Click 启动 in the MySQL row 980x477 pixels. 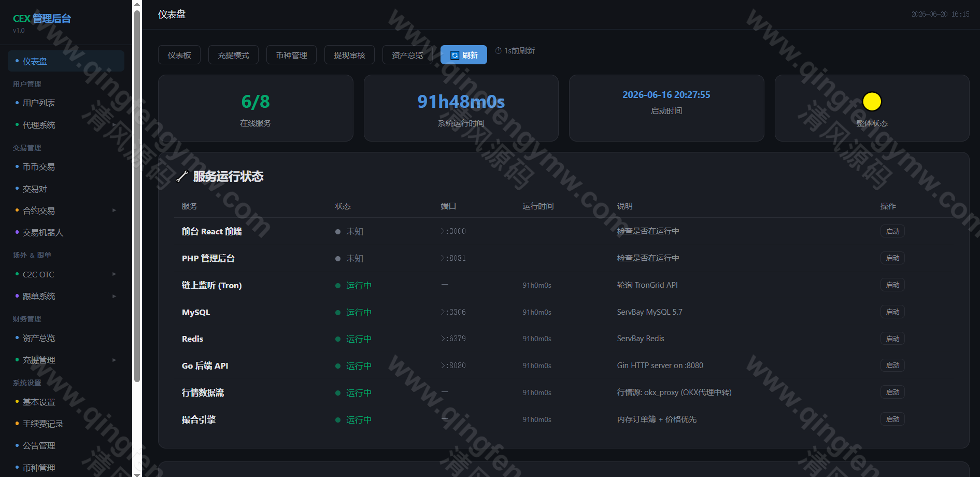(892, 312)
